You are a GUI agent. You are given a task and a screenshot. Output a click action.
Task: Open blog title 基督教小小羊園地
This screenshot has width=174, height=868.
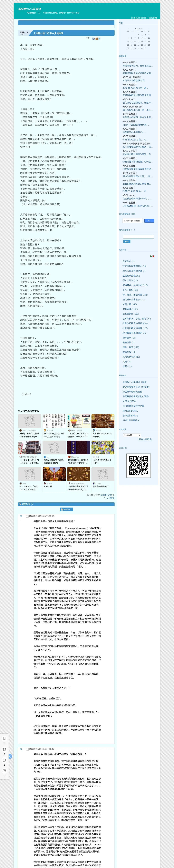[30, 9]
